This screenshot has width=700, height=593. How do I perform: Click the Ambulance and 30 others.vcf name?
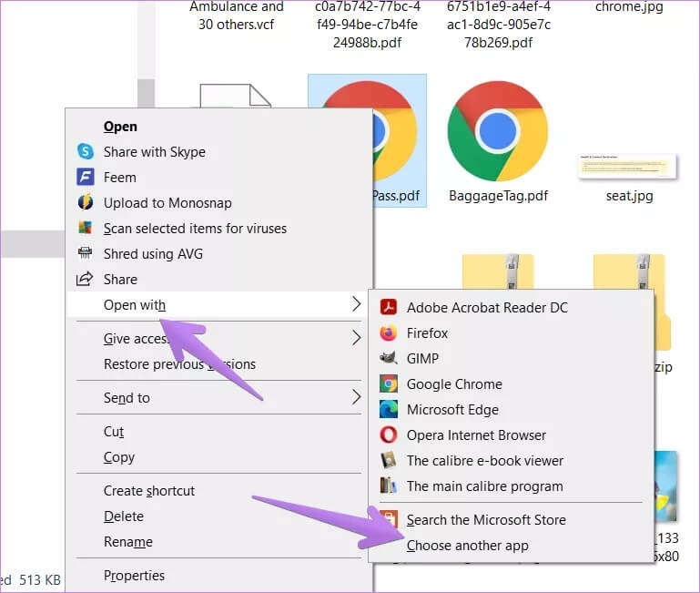point(236,15)
